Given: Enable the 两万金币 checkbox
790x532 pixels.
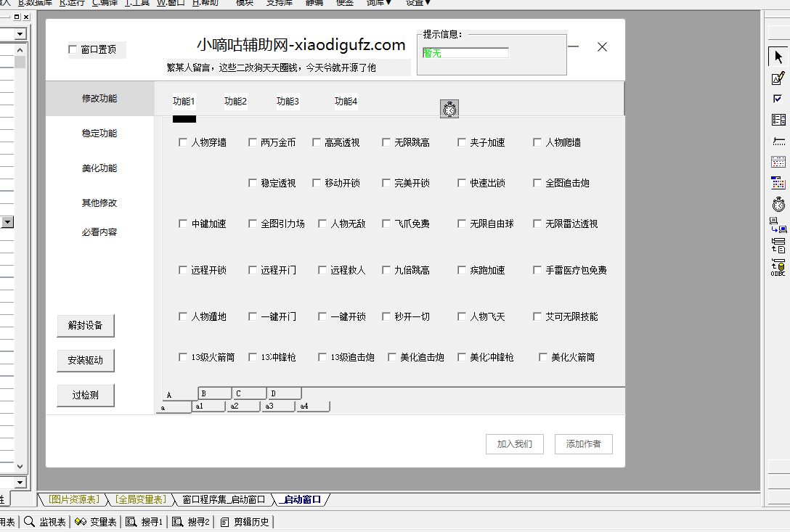Looking at the screenshot, I should click(253, 142).
